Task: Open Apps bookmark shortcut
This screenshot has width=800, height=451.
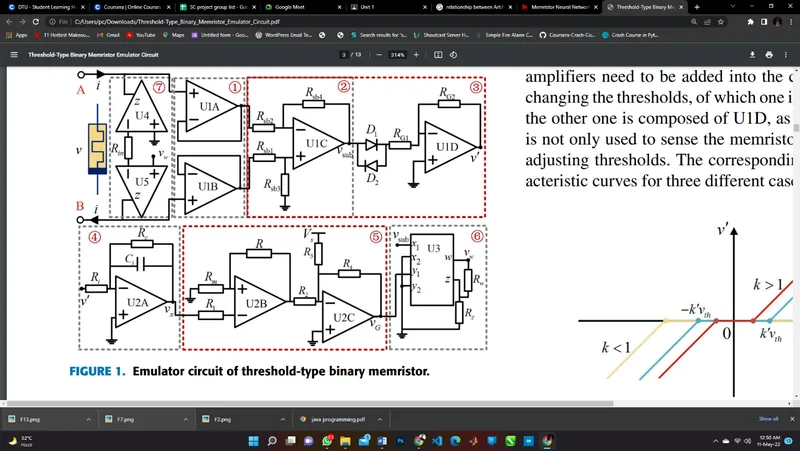Action: click(x=17, y=35)
